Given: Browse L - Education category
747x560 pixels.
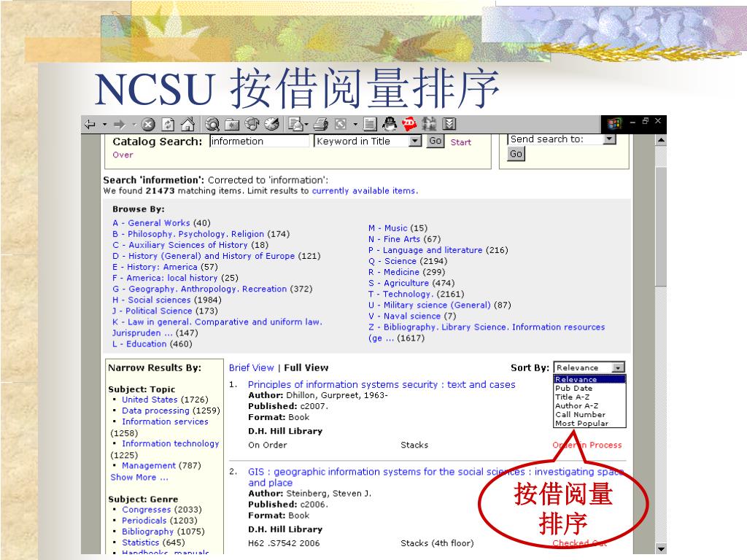Looking at the screenshot, I should click(x=139, y=344).
